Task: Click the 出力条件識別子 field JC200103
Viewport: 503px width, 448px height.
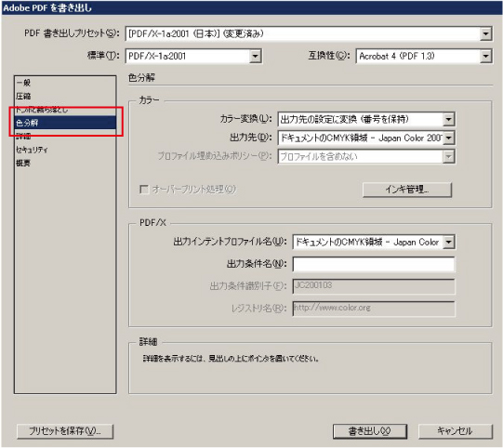Action: 374,286
